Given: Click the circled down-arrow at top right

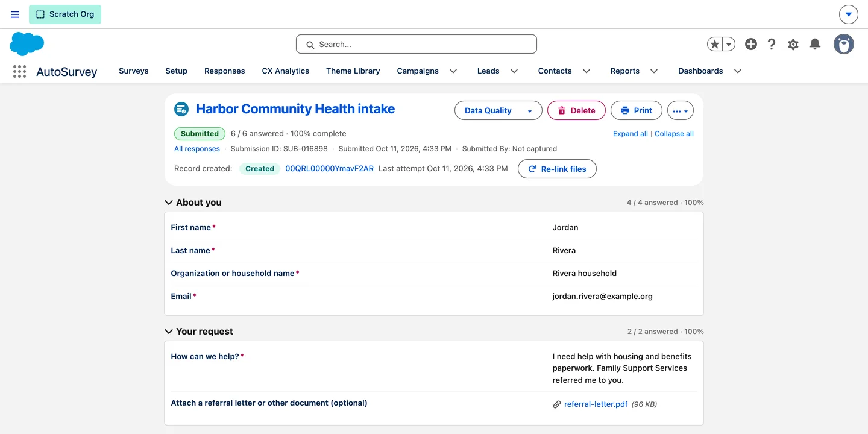Looking at the screenshot, I should point(849,14).
